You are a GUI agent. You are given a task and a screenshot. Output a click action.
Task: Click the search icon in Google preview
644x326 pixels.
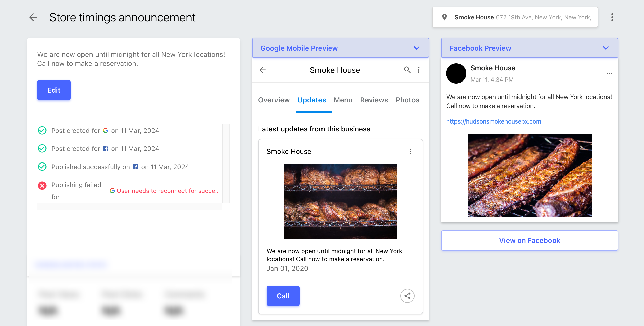(407, 70)
